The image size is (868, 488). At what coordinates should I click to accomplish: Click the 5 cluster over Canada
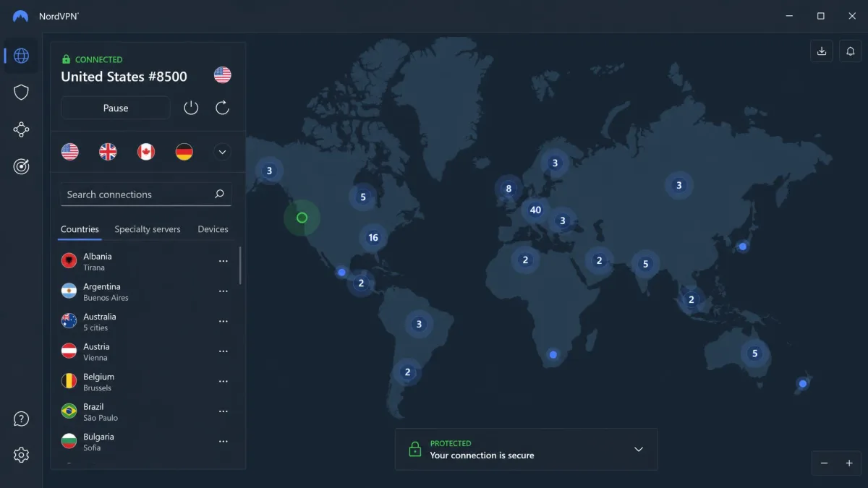[362, 197]
